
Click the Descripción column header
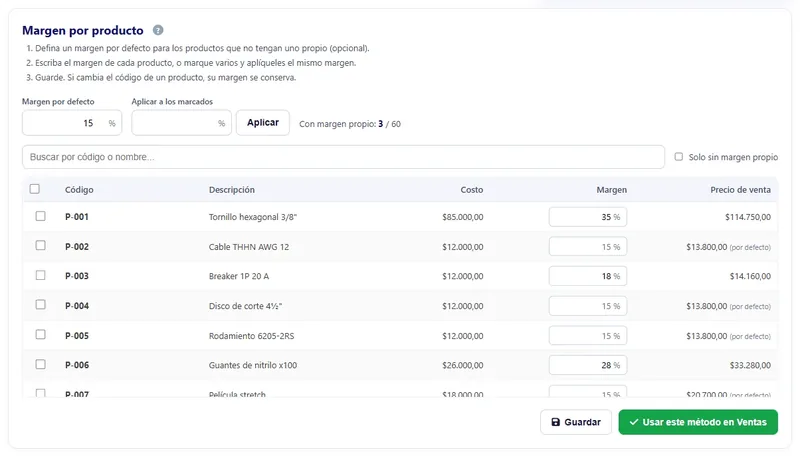point(232,190)
